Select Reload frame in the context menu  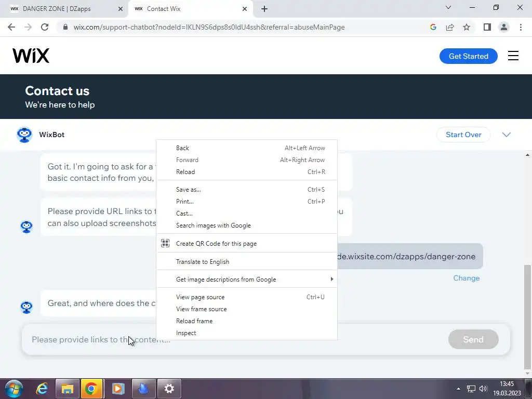pyautogui.click(x=247, y=321)
